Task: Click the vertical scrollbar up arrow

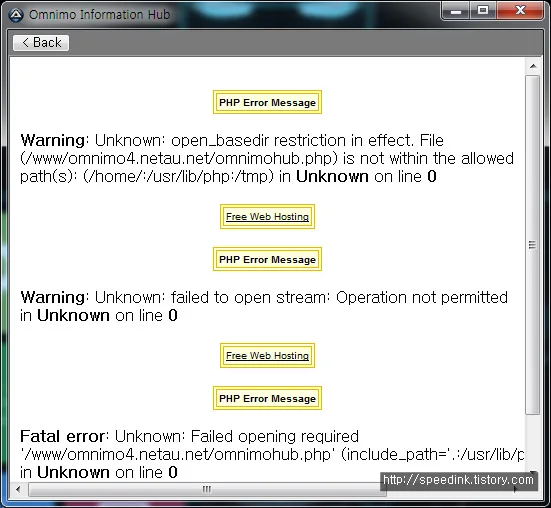Action: coord(533,66)
